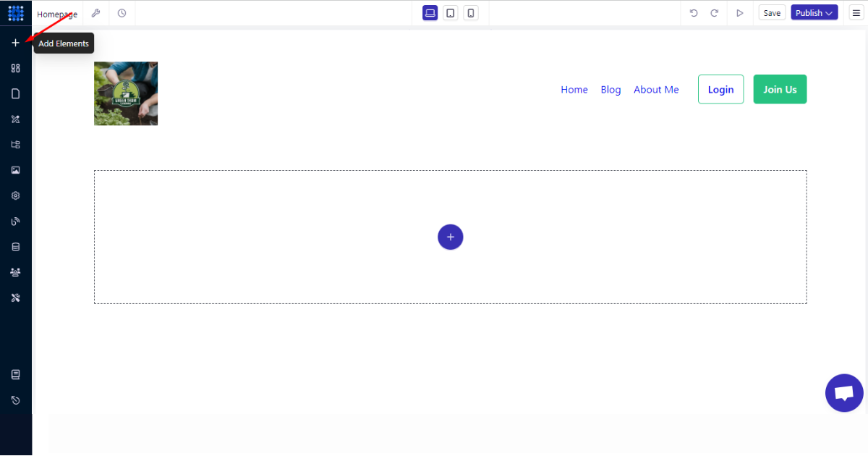Select the Homepage page name
868x456 pixels.
(57, 14)
